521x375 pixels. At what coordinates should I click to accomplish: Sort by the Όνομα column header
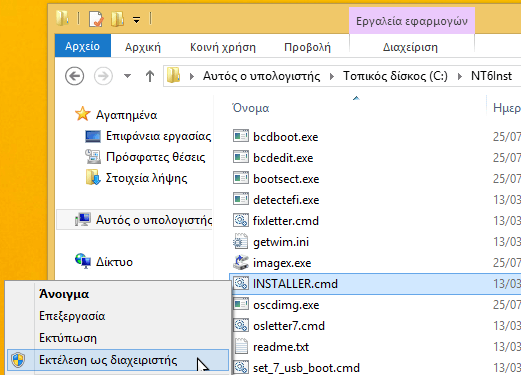click(x=251, y=108)
